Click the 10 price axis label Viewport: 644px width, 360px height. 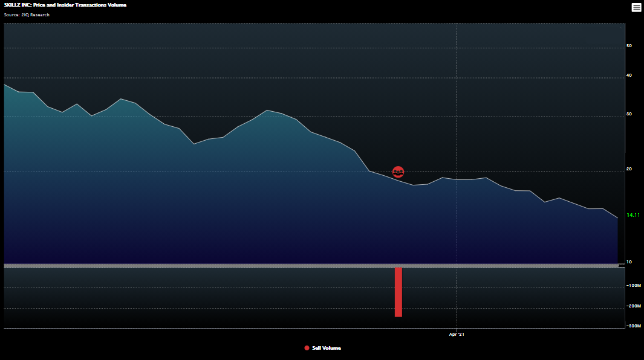click(x=629, y=262)
